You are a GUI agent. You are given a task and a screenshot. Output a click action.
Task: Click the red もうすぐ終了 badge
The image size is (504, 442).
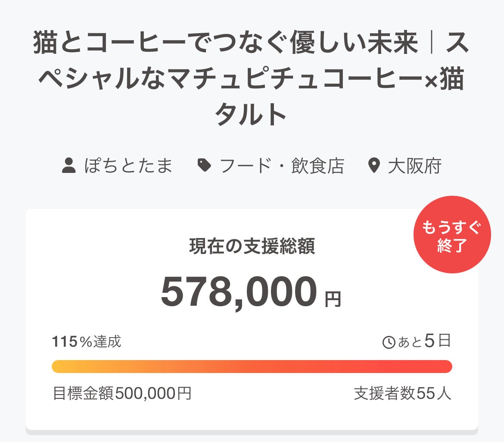[452, 235]
